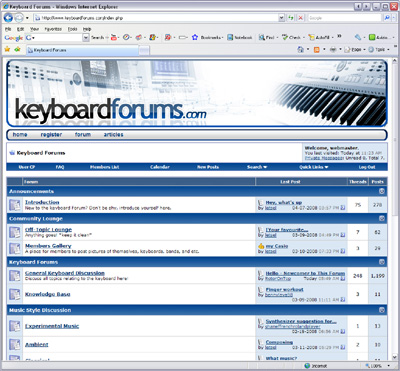400x371 pixels.
Task: Click the Home icon in command bar
Action: (x=300, y=49)
